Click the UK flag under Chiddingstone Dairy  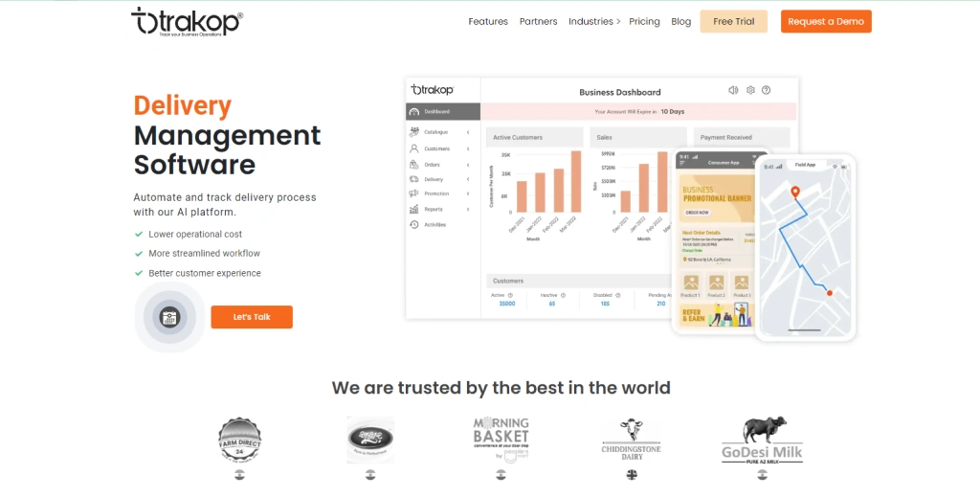point(632,475)
